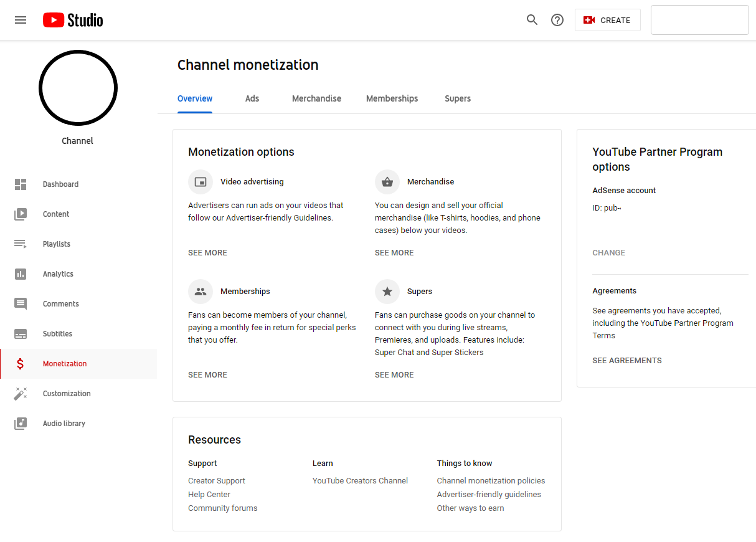Screen dimensions: 756x542
Task: Click the Customization magic wand icon
Action: tap(21, 394)
